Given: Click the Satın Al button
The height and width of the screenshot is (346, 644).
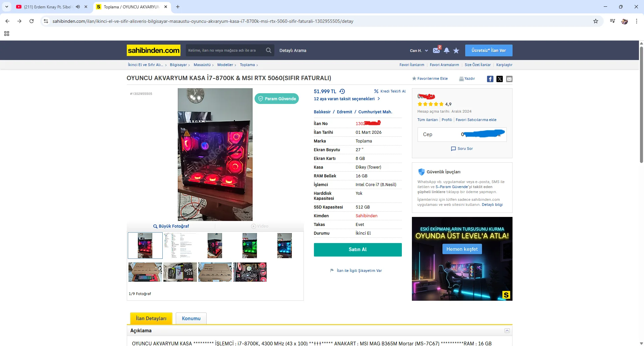Looking at the screenshot, I should click(x=358, y=250).
